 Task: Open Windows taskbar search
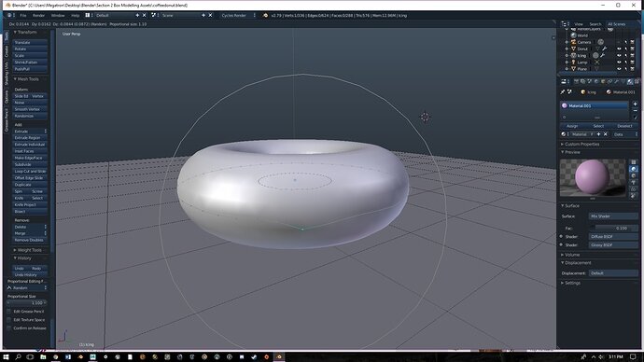(18, 357)
